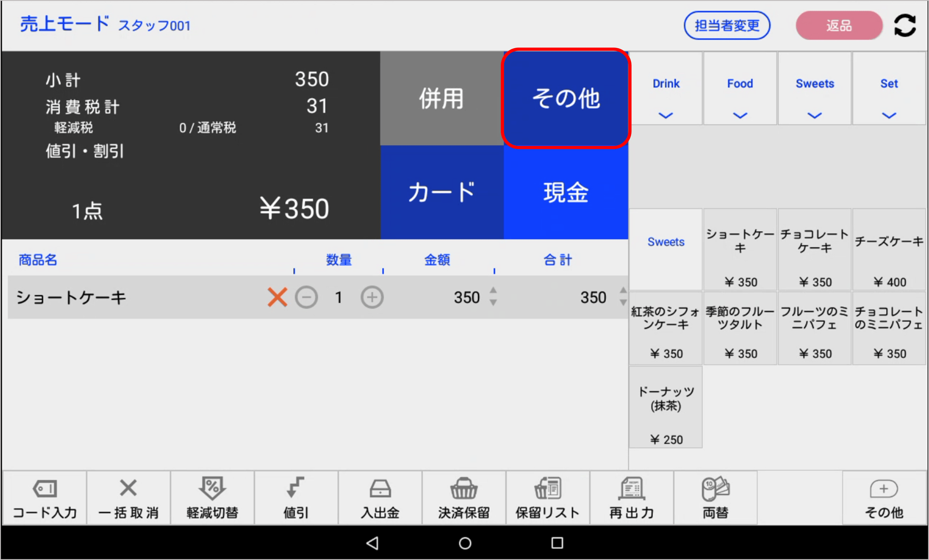
Task: Open the Food category dropdown
Action: 740,116
